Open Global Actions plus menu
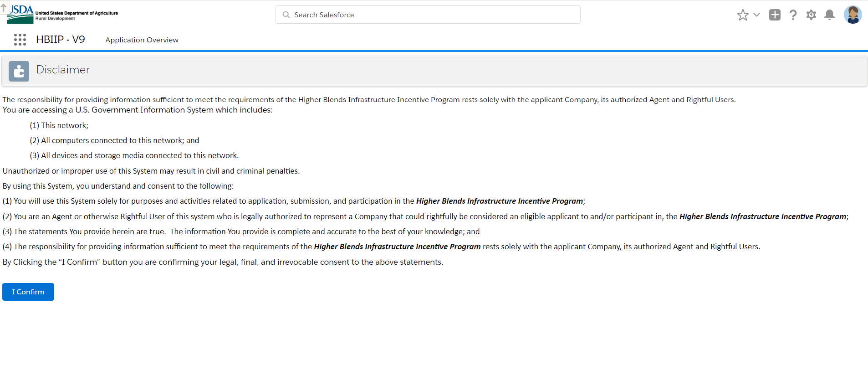The height and width of the screenshot is (370, 868). [775, 15]
